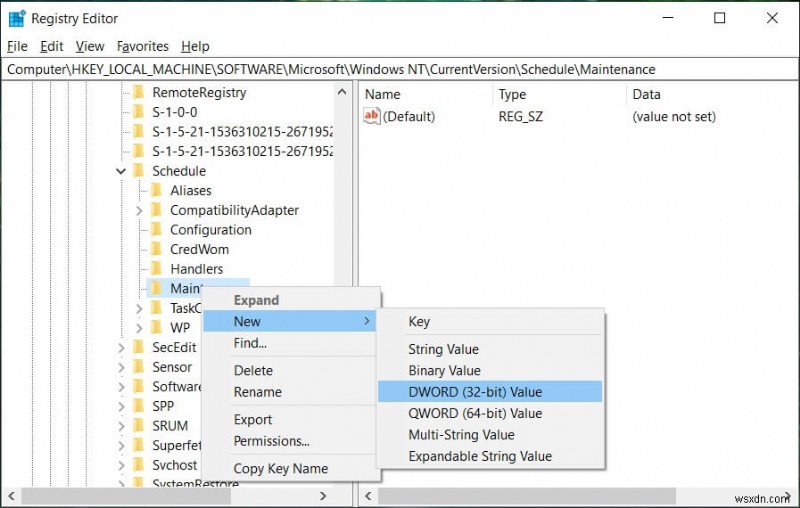The height and width of the screenshot is (508, 800).
Task: Select QWORD (64-bit) Value option
Action: click(x=475, y=413)
